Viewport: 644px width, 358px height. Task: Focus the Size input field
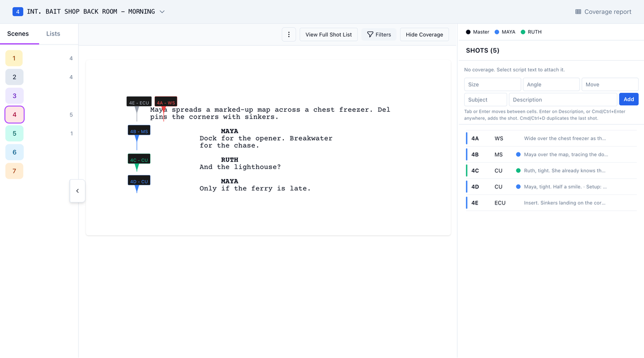pos(493,84)
